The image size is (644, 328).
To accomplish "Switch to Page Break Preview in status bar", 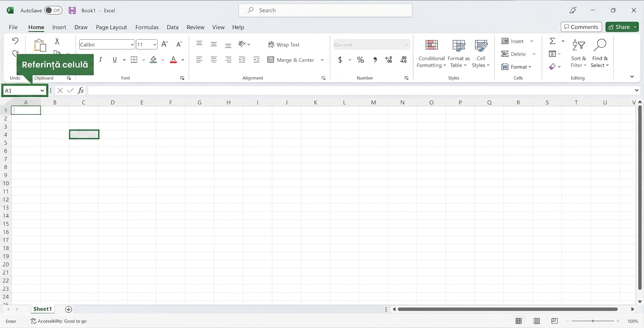I will pos(555,321).
